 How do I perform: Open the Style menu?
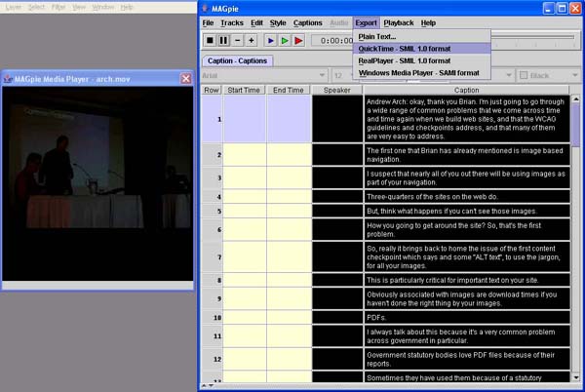click(x=278, y=23)
